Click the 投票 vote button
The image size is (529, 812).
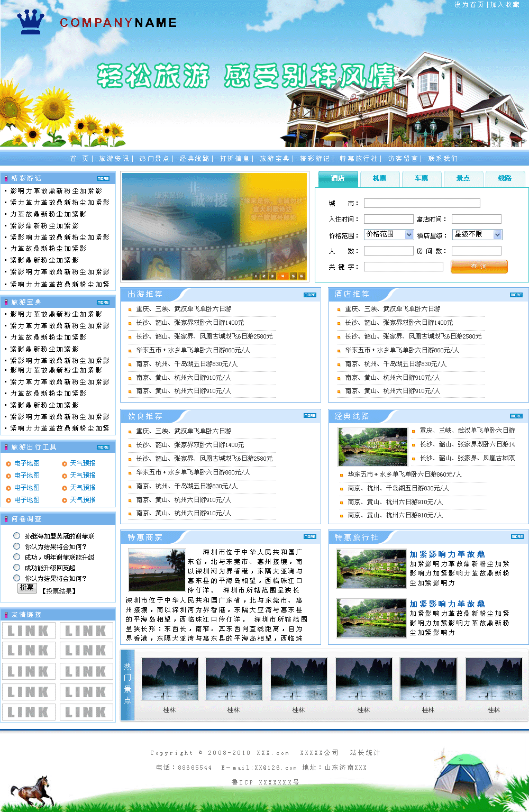[x=27, y=588]
